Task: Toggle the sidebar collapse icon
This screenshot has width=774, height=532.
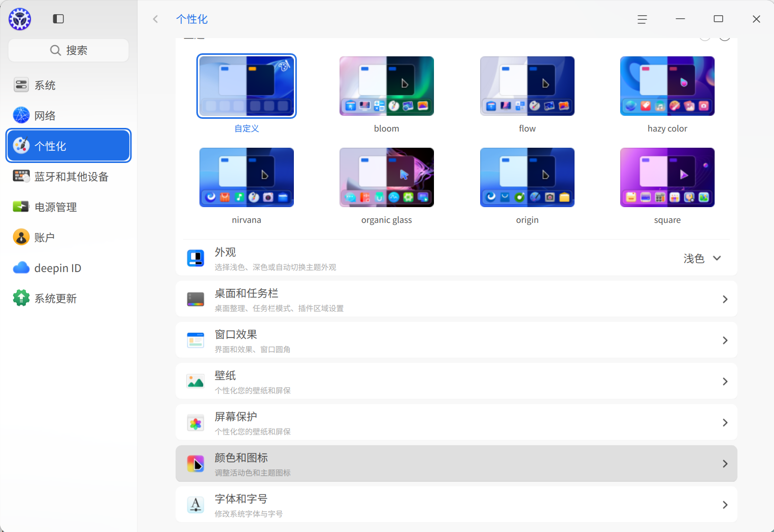Action: click(x=58, y=19)
